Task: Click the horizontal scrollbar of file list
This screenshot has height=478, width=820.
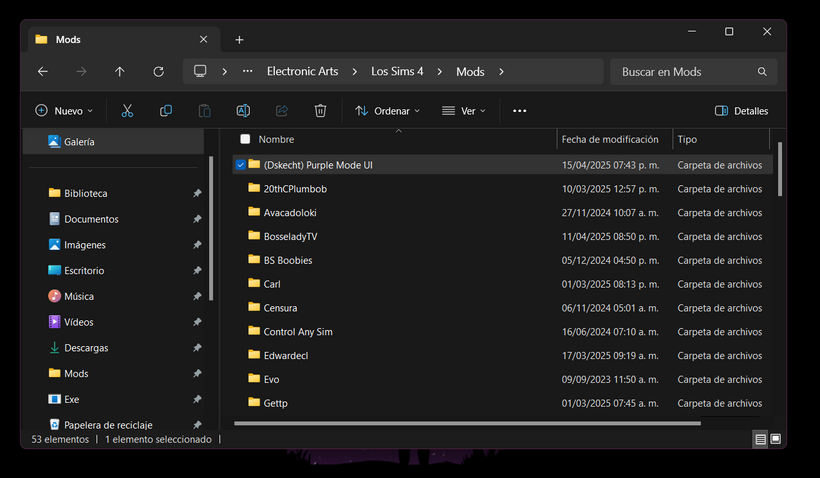Action: coord(470,423)
